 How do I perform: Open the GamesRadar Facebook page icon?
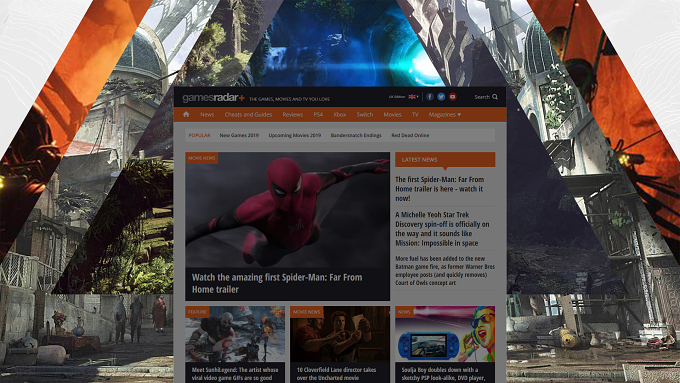click(x=430, y=97)
